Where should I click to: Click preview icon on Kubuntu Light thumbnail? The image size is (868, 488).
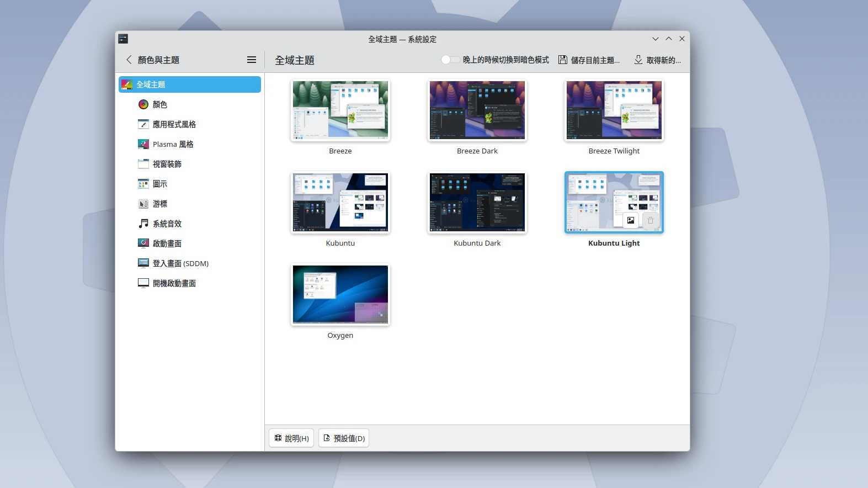click(631, 220)
